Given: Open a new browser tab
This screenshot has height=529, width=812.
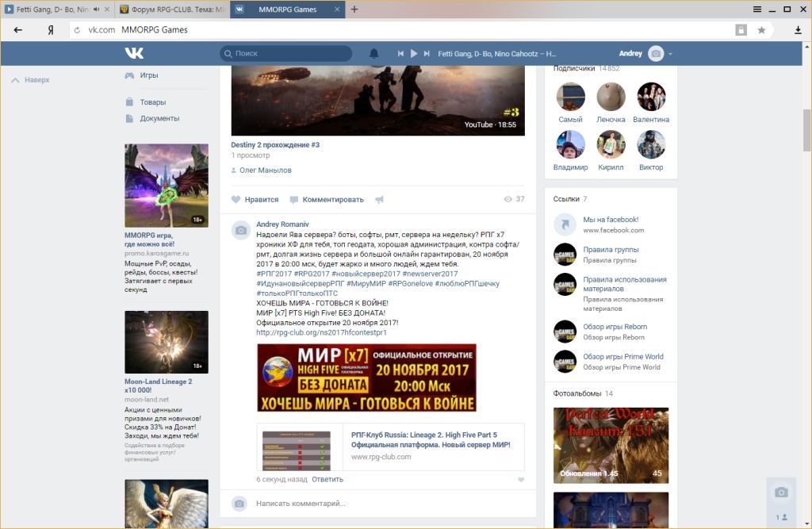Looking at the screenshot, I should (x=354, y=10).
